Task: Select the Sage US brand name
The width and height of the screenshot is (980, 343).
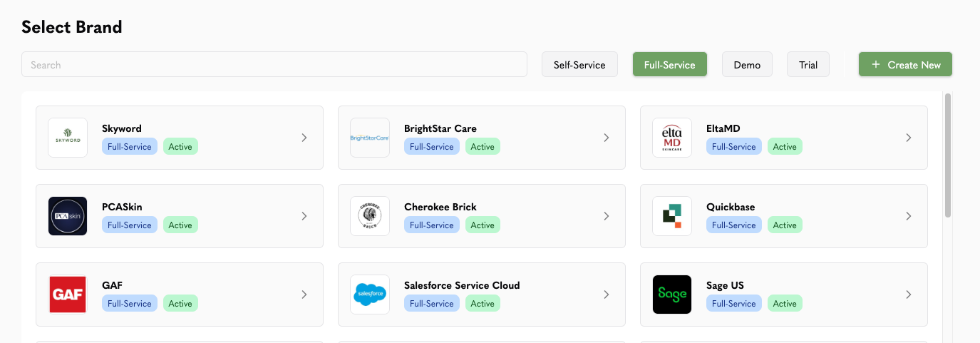Action: (725, 285)
